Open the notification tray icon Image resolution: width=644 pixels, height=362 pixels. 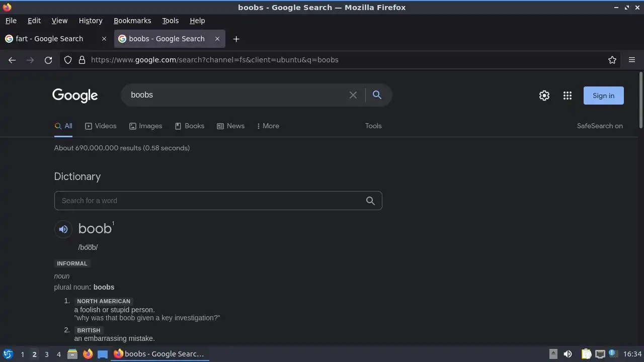point(613,353)
